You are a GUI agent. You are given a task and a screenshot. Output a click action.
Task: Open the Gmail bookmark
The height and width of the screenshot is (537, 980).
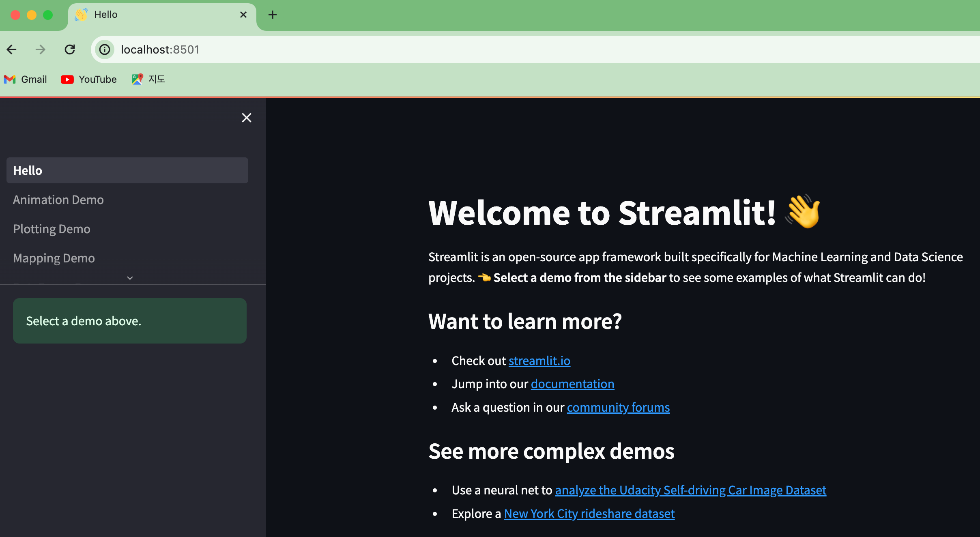coord(26,79)
